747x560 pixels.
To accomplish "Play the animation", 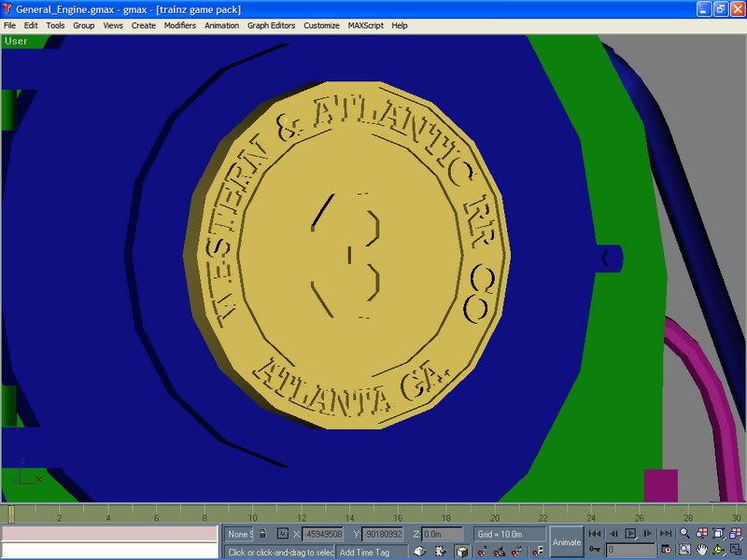I will tap(630, 534).
